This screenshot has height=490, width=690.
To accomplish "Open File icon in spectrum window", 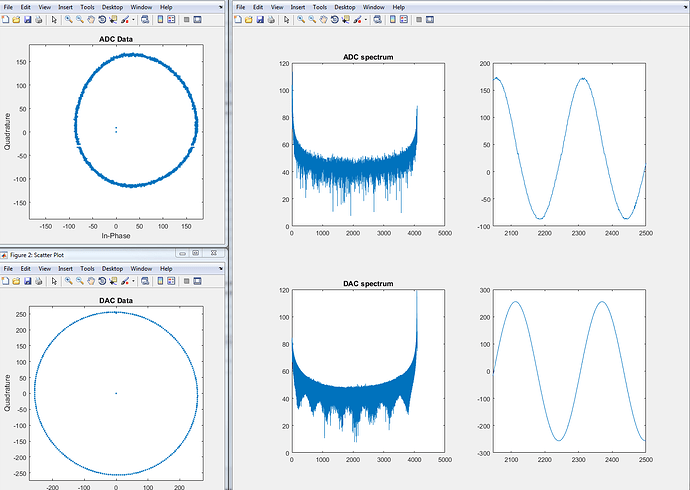I will tap(249, 20).
